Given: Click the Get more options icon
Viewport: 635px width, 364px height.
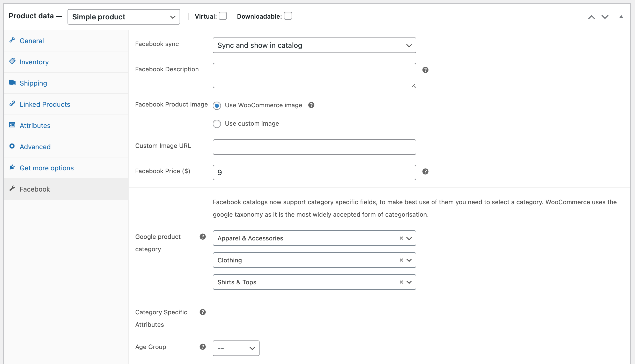Looking at the screenshot, I should (x=12, y=168).
